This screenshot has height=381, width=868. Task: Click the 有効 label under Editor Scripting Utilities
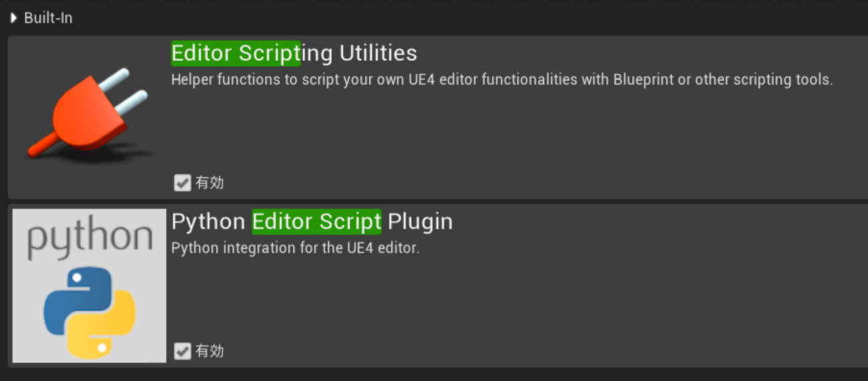coord(210,182)
